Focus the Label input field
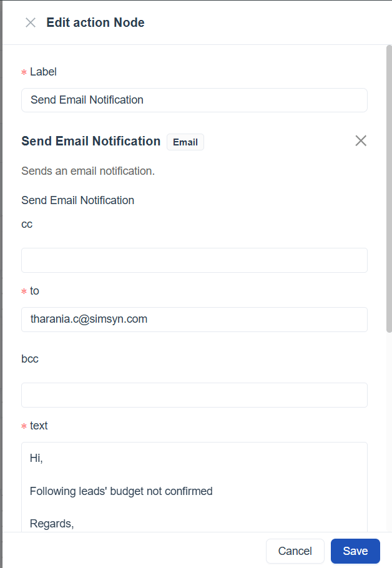 click(x=194, y=100)
